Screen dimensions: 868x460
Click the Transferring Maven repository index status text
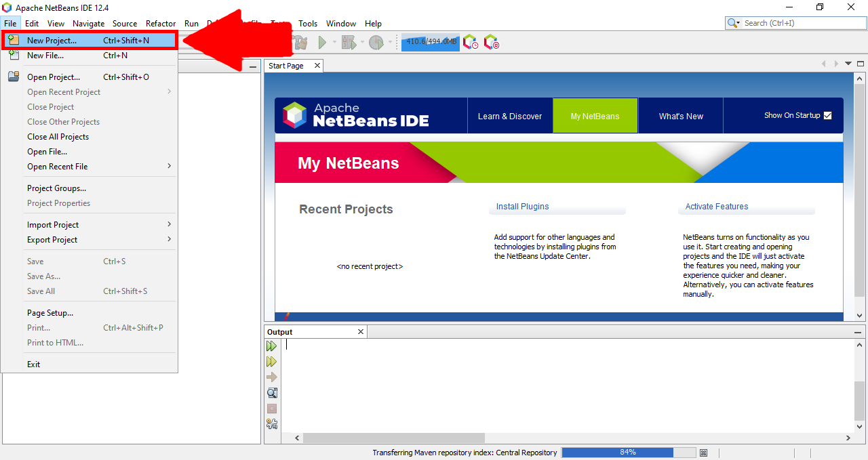[x=465, y=453]
